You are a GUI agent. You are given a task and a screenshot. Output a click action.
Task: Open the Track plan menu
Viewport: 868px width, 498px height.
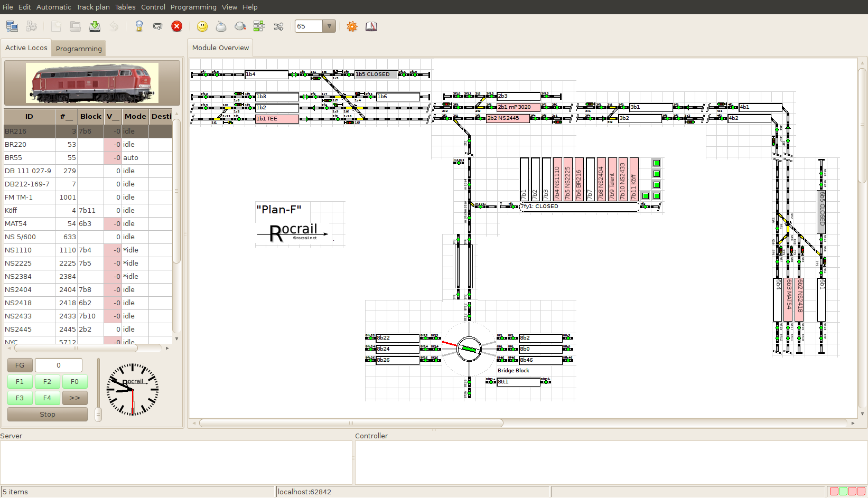point(93,7)
